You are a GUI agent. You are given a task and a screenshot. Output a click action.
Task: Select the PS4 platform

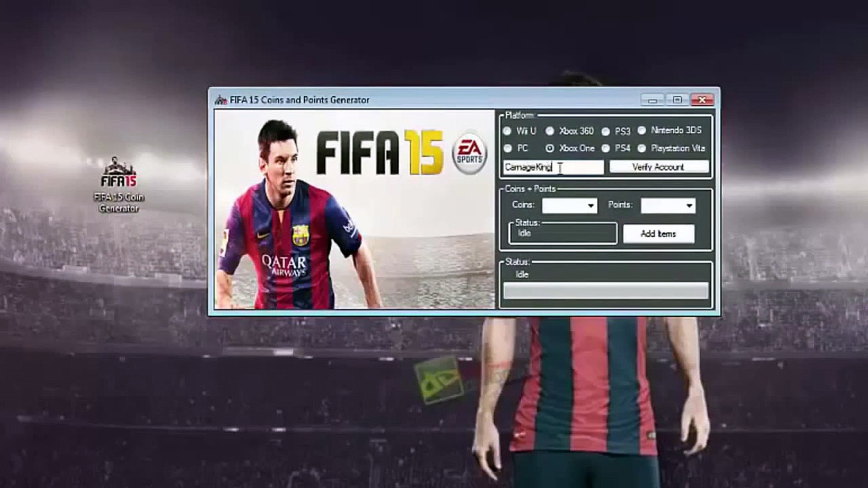(x=606, y=148)
